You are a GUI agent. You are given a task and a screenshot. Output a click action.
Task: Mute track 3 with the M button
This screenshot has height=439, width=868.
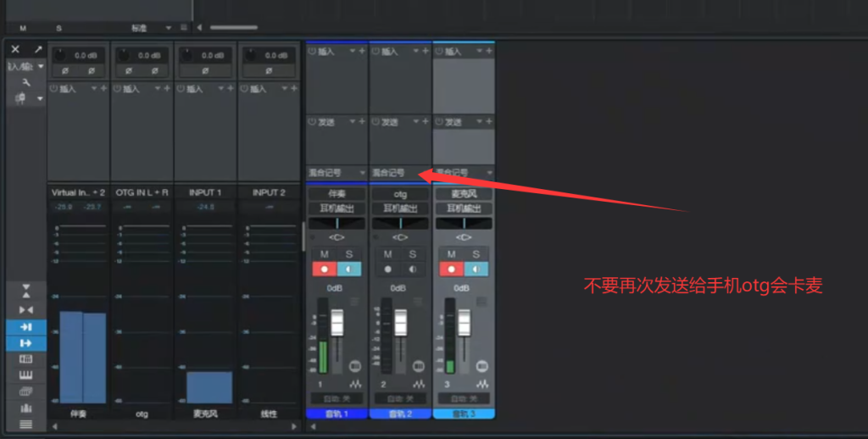point(451,254)
